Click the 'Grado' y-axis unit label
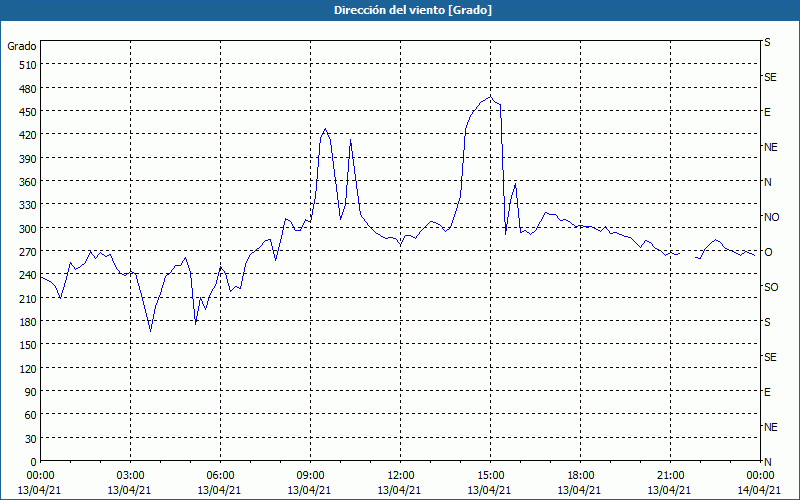800x500 pixels. tap(22, 46)
